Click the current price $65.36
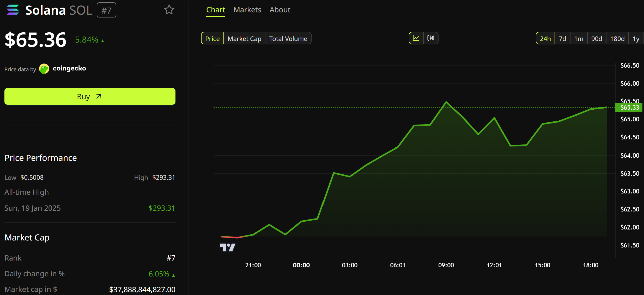 (x=36, y=40)
